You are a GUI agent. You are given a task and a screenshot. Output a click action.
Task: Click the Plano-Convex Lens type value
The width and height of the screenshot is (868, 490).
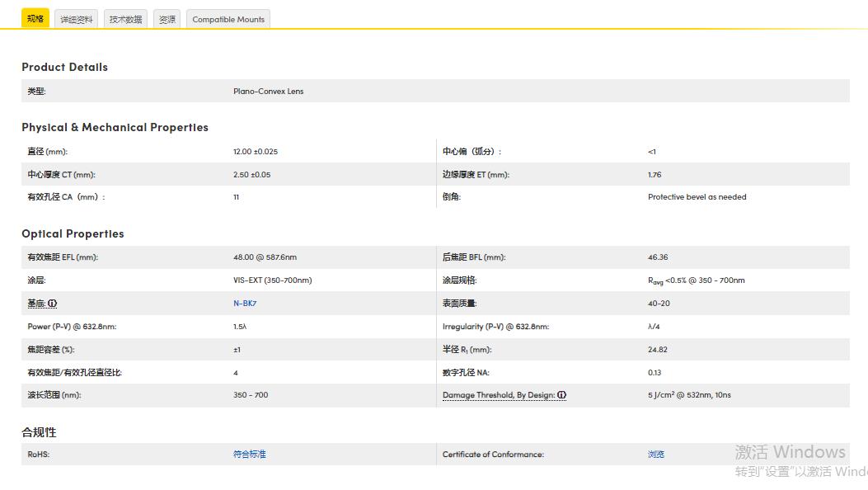click(x=268, y=92)
